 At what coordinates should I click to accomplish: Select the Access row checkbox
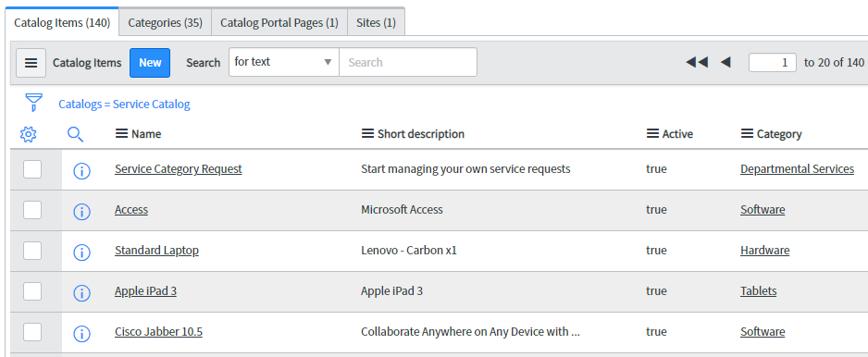tap(32, 210)
